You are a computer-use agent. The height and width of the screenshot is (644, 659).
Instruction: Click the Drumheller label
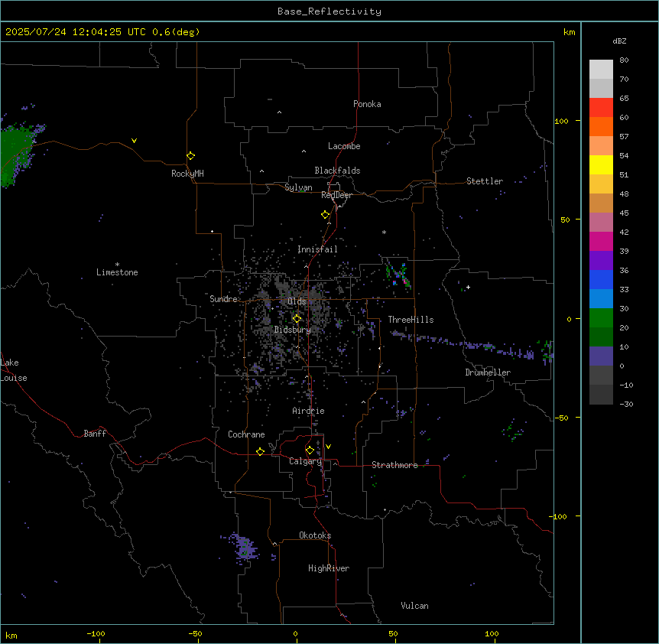tap(488, 372)
